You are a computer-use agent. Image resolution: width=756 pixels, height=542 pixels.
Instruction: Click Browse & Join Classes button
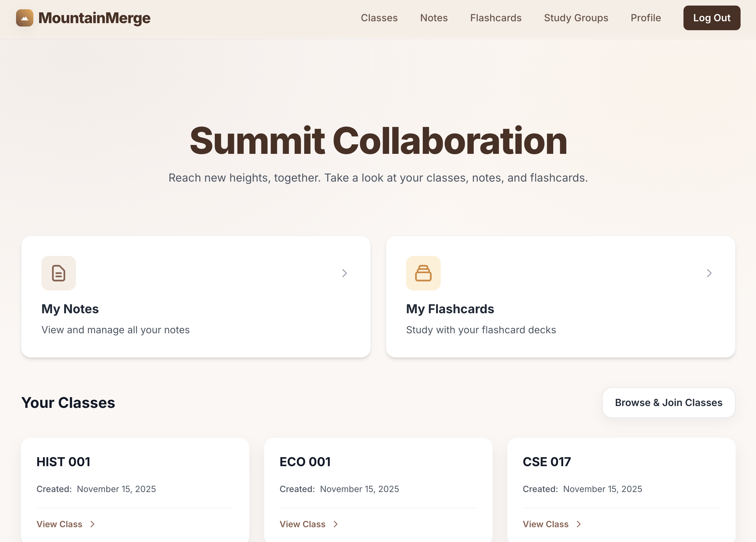pyautogui.click(x=668, y=402)
